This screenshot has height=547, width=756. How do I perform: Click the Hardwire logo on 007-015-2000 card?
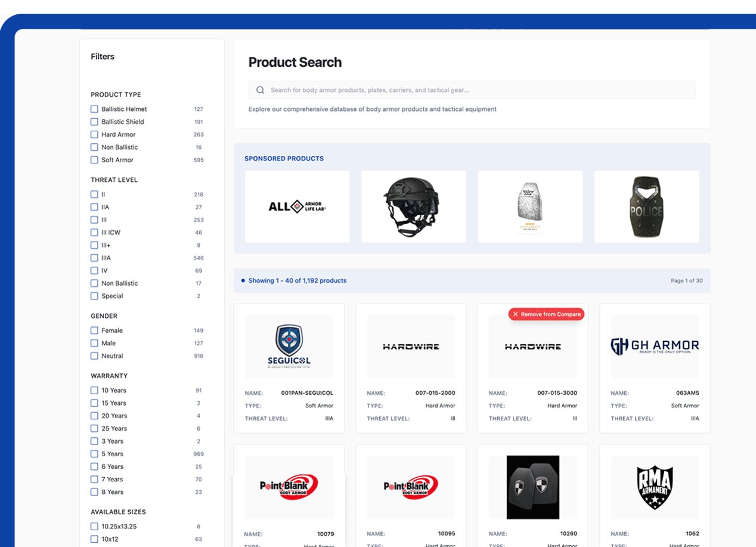point(411,346)
